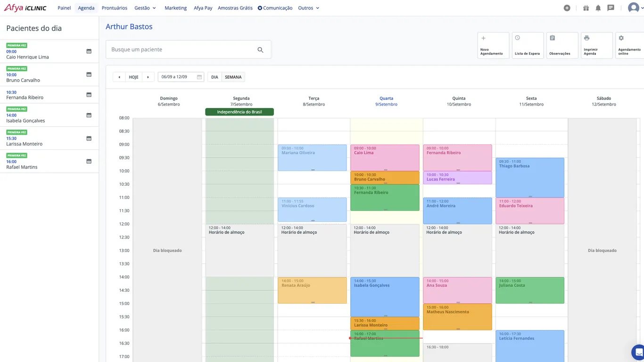The width and height of the screenshot is (644, 362).
Task: Open calendar icon for Bruno Carvalho
Action: (89, 74)
